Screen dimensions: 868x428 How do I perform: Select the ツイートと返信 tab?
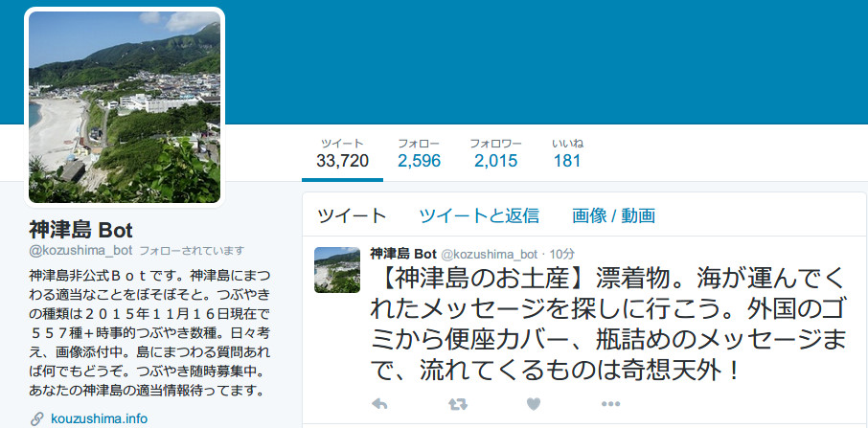tap(479, 215)
